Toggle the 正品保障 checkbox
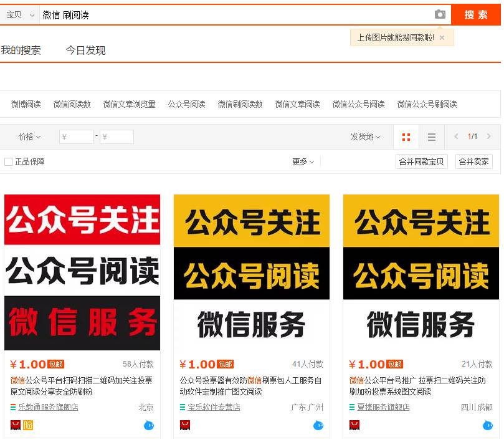The image size is (504, 447). pyautogui.click(x=8, y=161)
